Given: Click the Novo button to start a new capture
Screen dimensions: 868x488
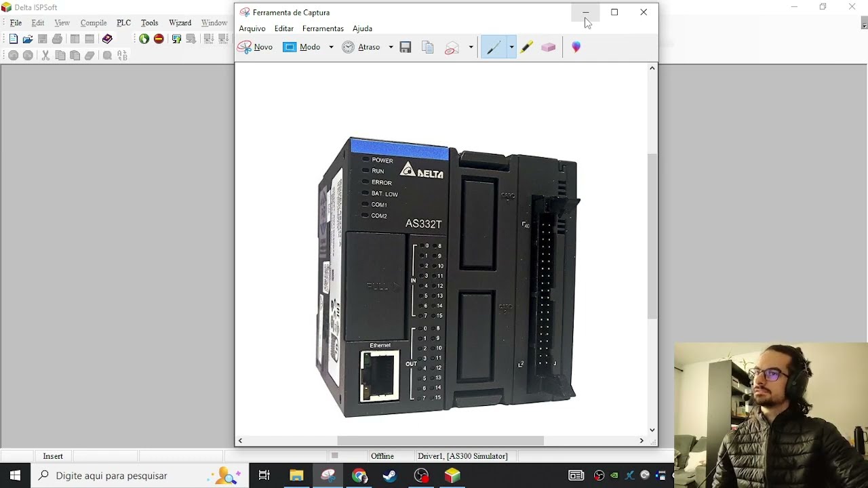Looking at the screenshot, I should tap(255, 47).
